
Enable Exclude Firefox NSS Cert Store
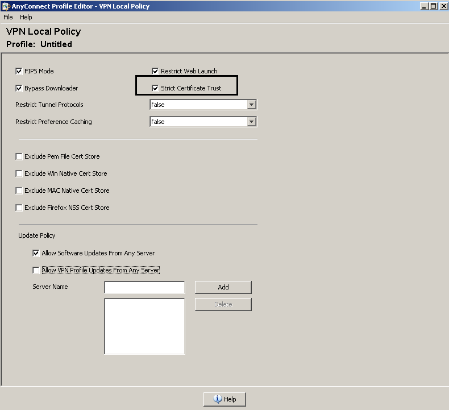19,207
